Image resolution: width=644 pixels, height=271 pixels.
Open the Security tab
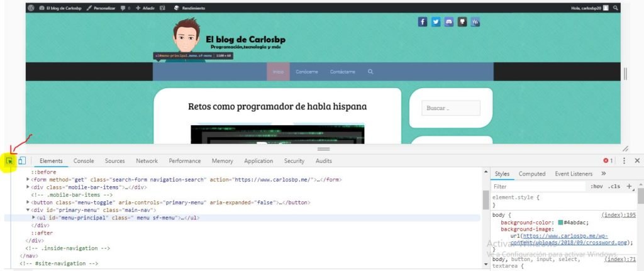pos(294,161)
